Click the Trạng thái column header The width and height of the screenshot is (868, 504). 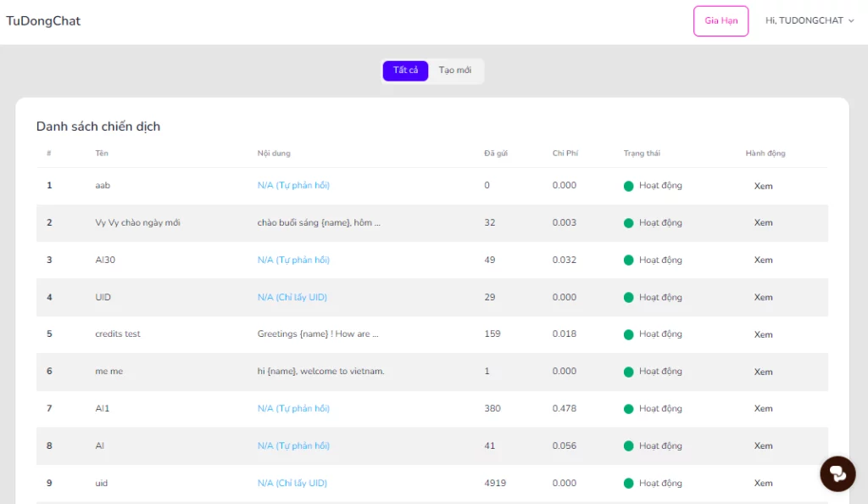pyautogui.click(x=642, y=154)
